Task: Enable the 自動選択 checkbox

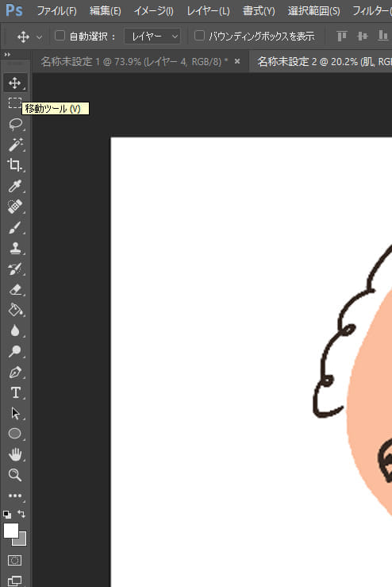Action: [60, 36]
